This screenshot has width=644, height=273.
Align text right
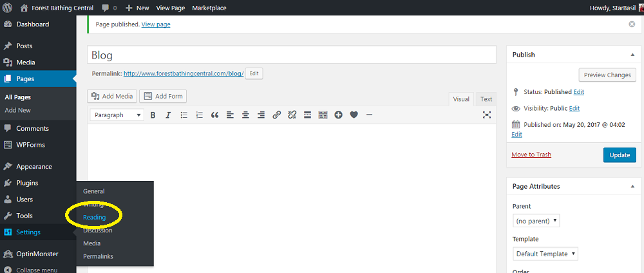(x=261, y=115)
